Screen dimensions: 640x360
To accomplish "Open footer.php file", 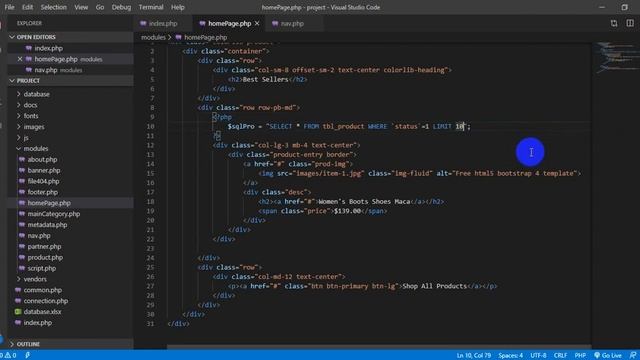I will [42, 192].
